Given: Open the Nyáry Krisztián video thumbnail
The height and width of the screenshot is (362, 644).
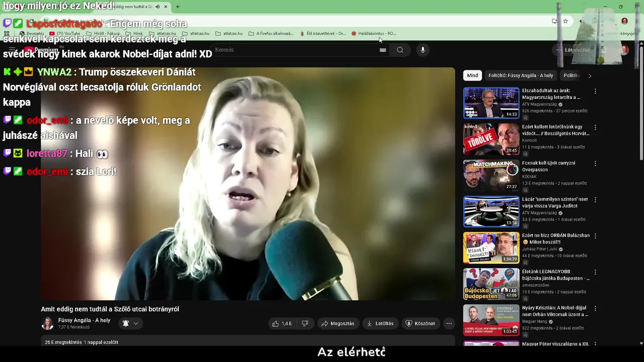Looking at the screenshot, I should click(x=491, y=320).
